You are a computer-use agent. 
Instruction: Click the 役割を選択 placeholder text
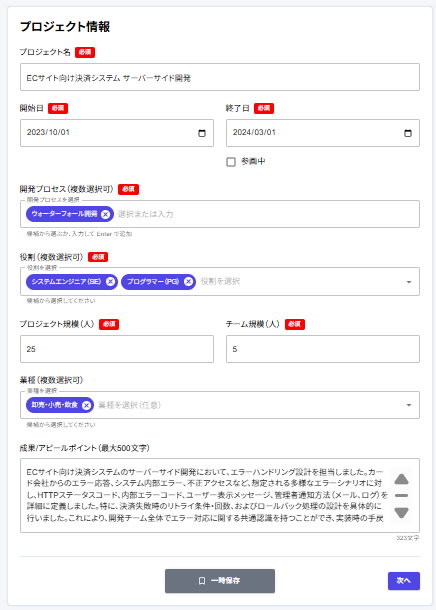pos(220,281)
